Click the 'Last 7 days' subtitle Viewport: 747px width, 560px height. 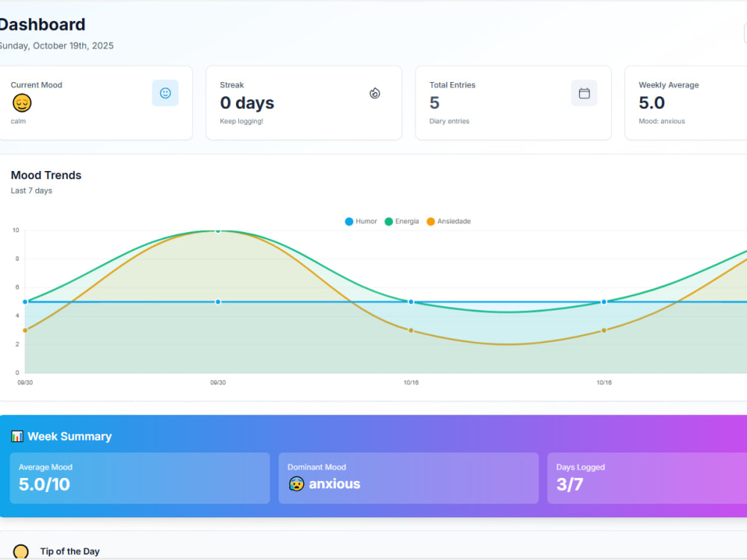click(x=31, y=190)
